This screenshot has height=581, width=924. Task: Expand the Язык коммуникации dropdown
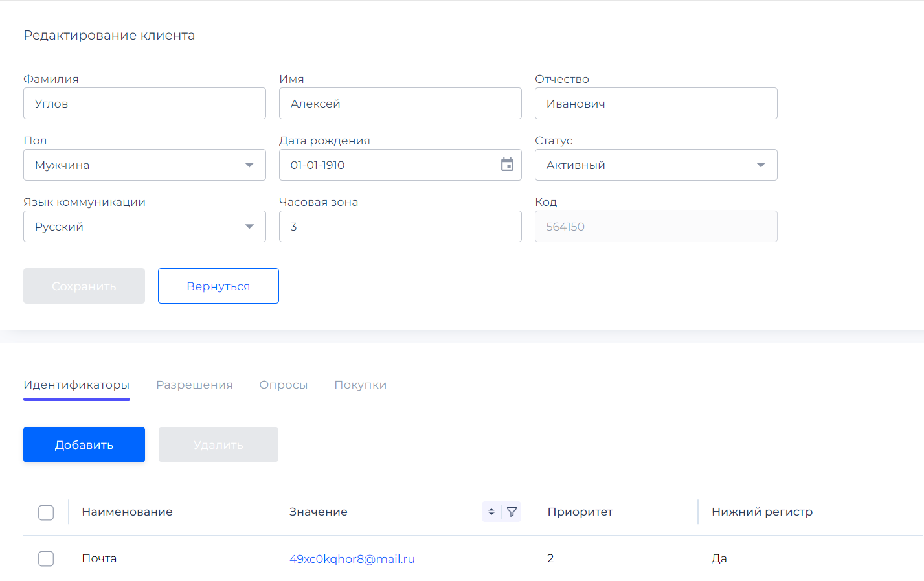[x=144, y=227]
